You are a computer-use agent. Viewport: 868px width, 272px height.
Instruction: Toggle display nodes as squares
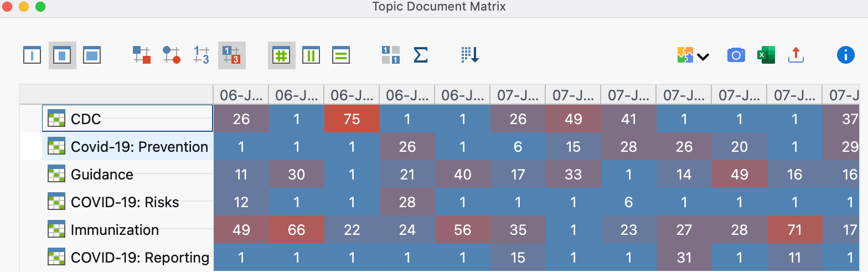[x=142, y=55]
